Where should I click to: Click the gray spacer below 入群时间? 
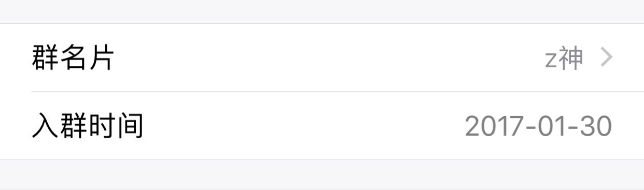(322, 174)
